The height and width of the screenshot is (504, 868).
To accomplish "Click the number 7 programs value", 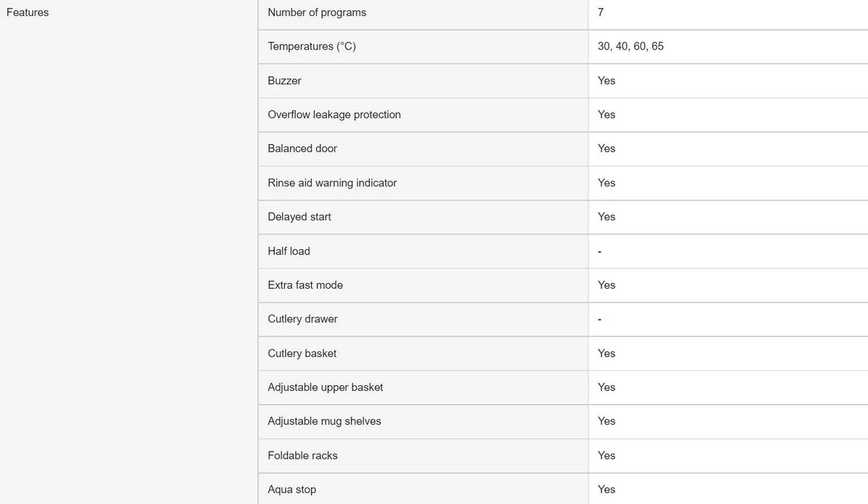I will [x=600, y=12].
